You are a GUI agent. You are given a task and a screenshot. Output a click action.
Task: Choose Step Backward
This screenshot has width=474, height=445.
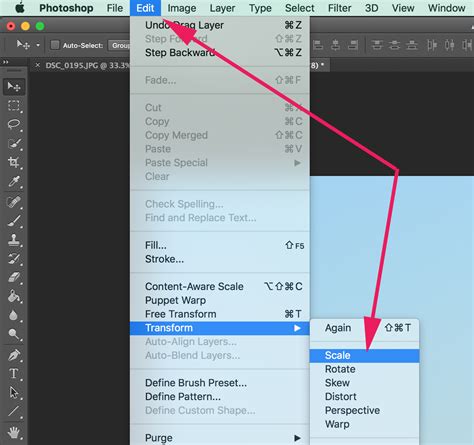point(220,53)
